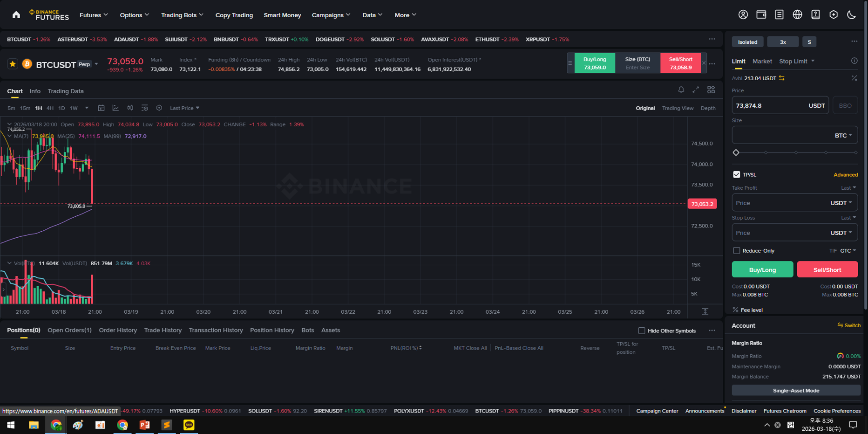The width and height of the screenshot is (868, 434).
Task: Click the green Buy/Long order button
Action: point(762,269)
